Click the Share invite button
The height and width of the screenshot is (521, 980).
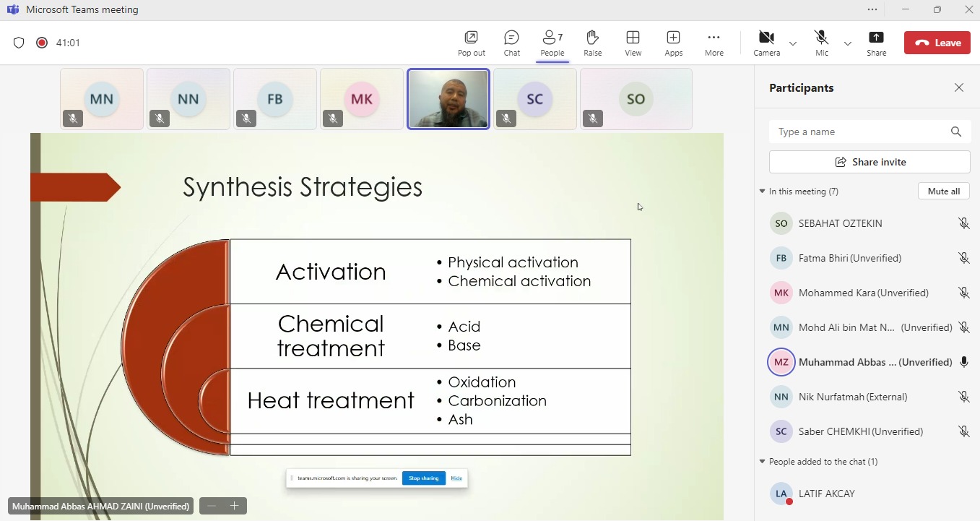point(870,162)
